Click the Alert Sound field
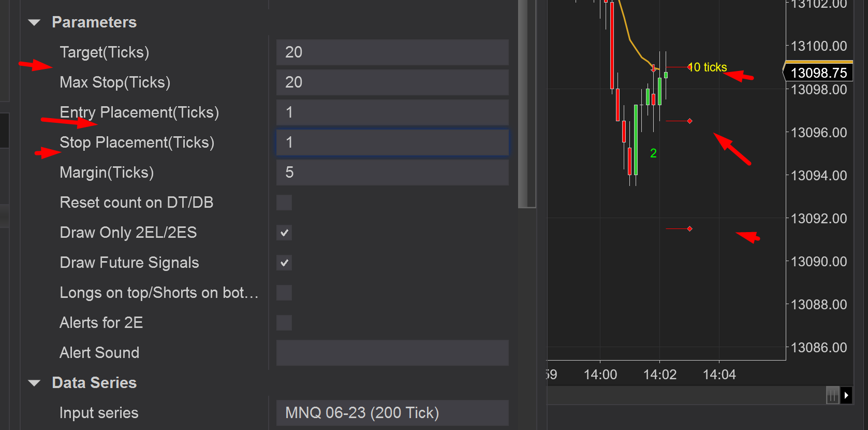This screenshot has width=868, height=430. pos(392,353)
